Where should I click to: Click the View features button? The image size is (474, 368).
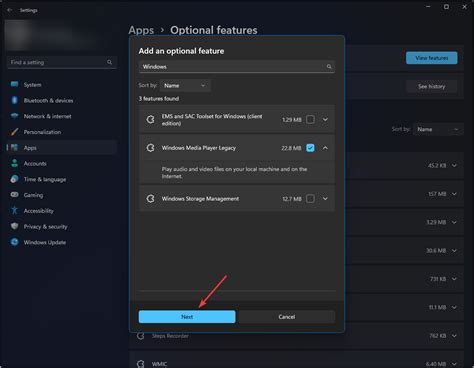pos(432,58)
